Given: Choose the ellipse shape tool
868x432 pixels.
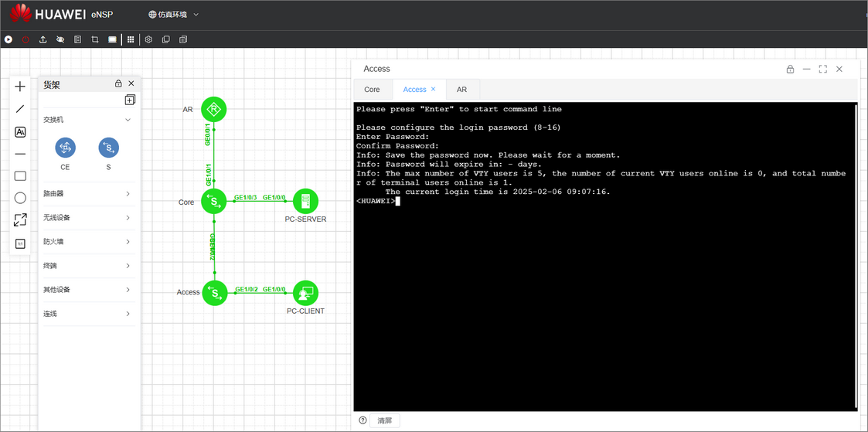Looking at the screenshot, I should (x=20, y=198).
